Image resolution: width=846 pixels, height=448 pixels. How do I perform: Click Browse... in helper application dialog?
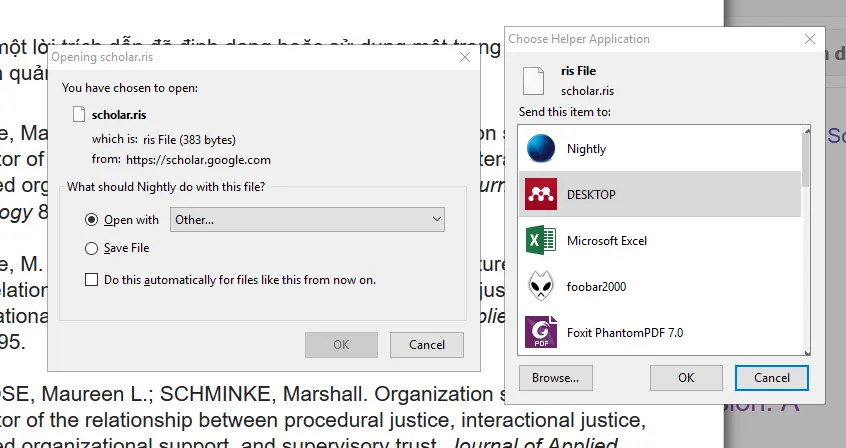point(555,378)
